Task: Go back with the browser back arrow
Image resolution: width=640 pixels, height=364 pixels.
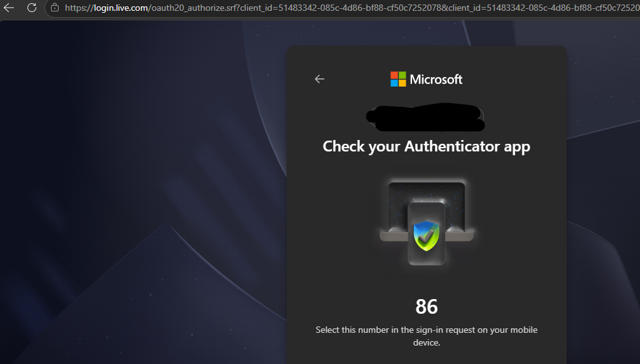Action: click(x=8, y=8)
